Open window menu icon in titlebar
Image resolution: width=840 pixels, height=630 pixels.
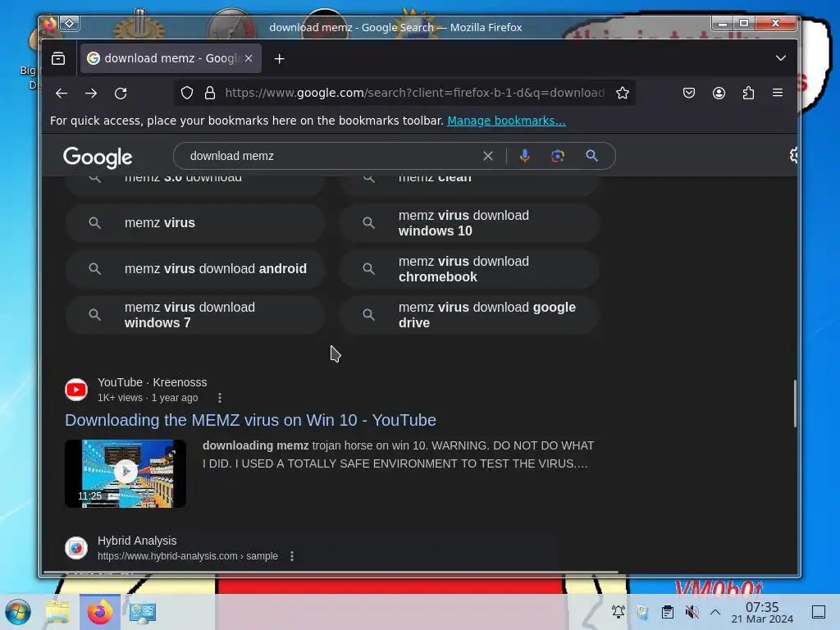click(50, 24)
